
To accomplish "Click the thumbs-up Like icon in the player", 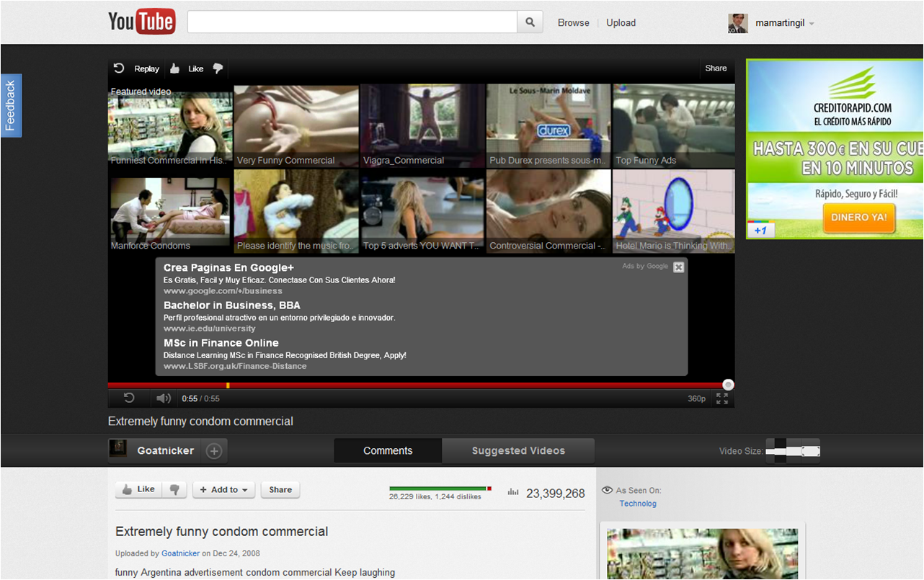I will tap(174, 68).
